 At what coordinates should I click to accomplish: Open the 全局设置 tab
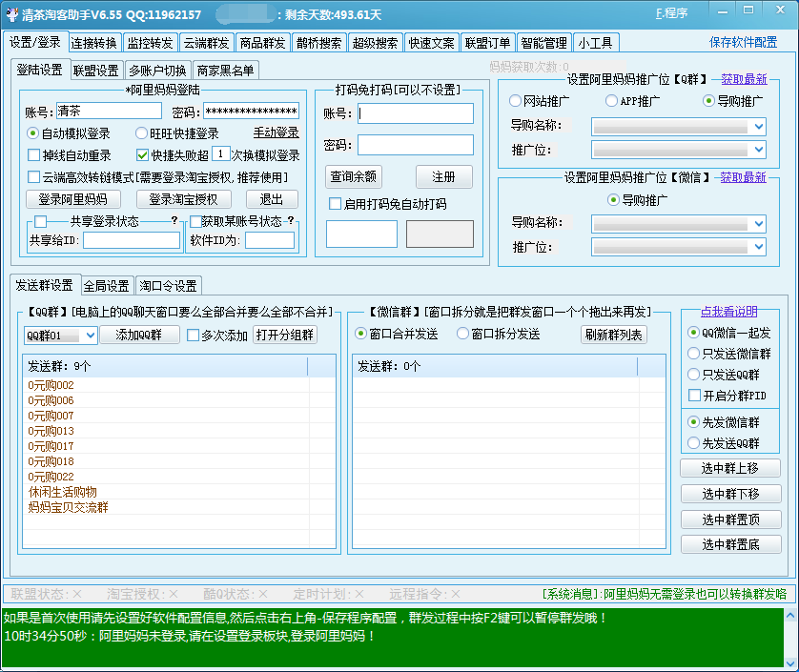tap(106, 286)
